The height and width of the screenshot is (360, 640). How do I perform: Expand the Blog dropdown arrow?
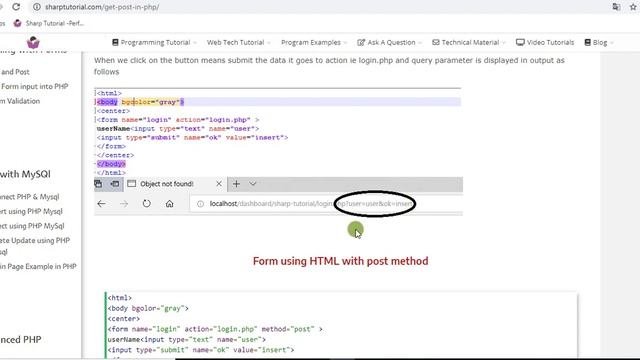coord(611,43)
